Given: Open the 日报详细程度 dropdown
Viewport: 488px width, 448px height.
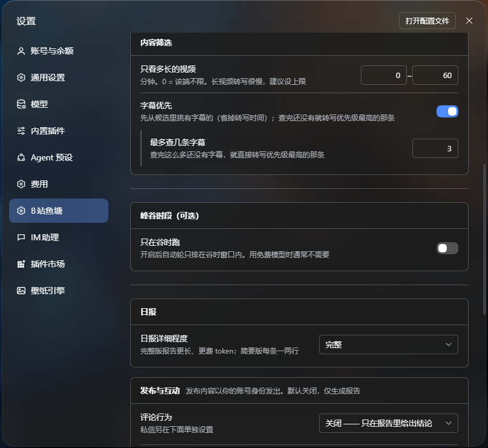Looking at the screenshot, I should coord(389,344).
